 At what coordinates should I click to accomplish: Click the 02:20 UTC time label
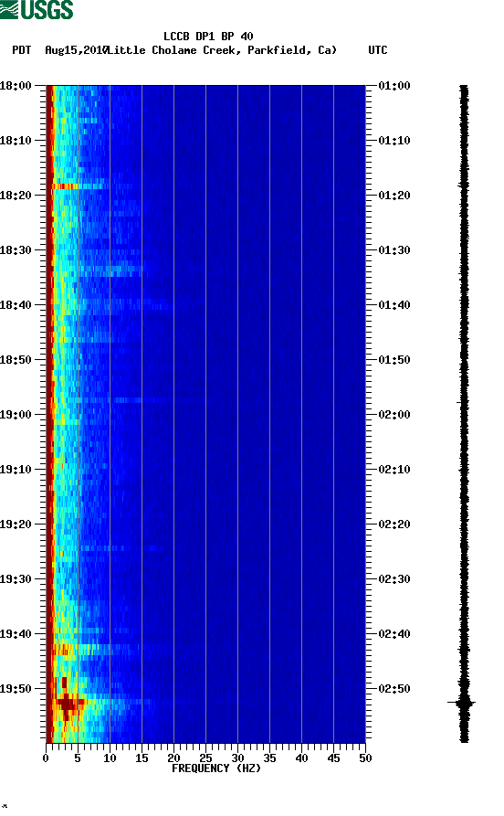pyautogui.click(x=394, y=525)
